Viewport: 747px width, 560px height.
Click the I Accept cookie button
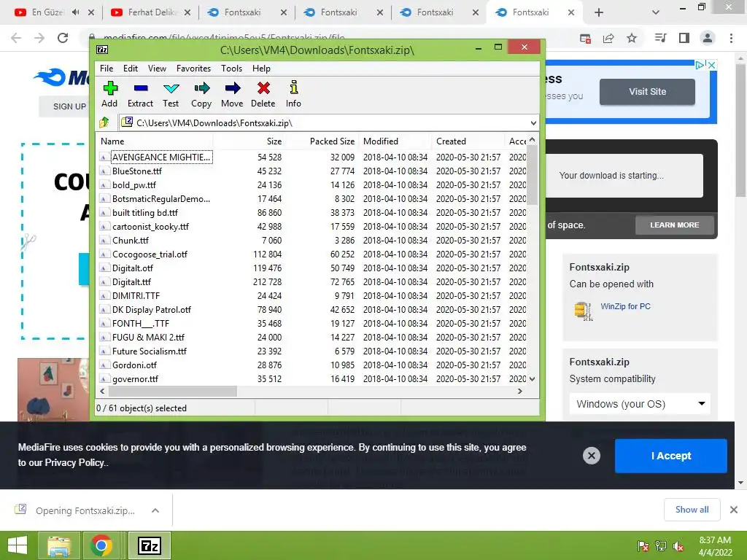[671, 456]
